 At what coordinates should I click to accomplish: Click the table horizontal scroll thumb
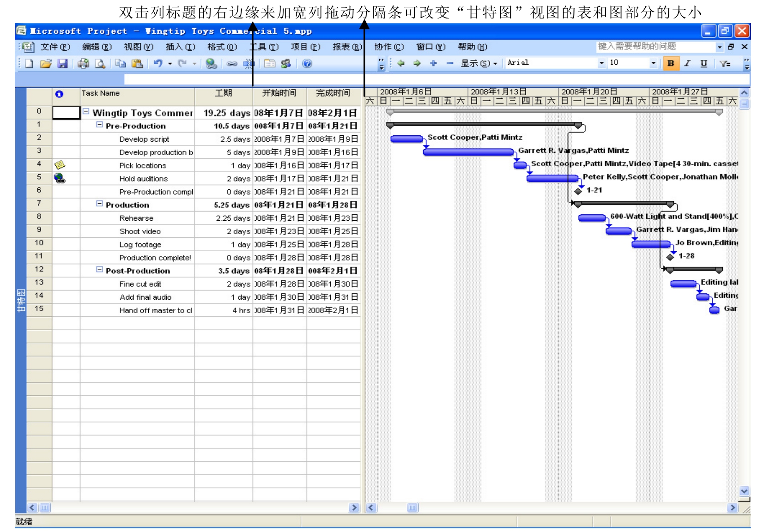tap(45, 508)
